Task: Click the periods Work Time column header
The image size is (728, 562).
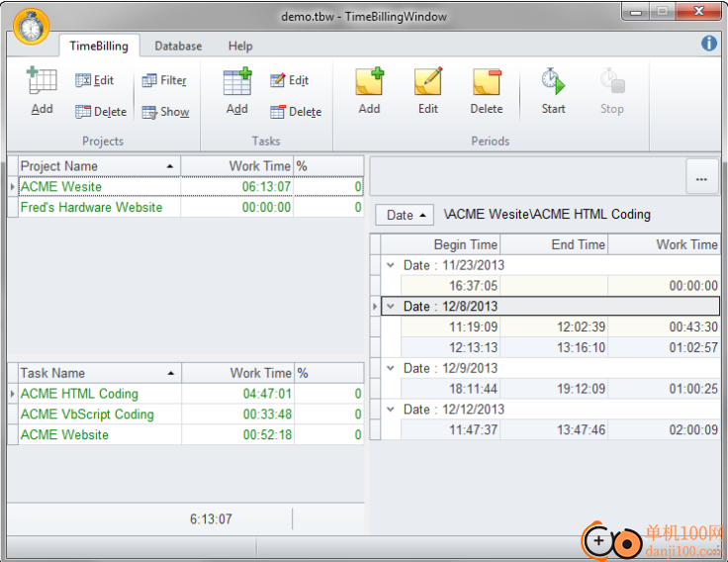Action: pyautogui.click(x=664, y=244)
